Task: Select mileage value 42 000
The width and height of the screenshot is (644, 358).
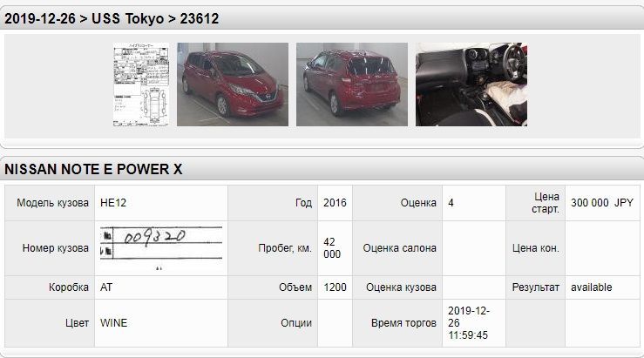Action: pos(332,248)
